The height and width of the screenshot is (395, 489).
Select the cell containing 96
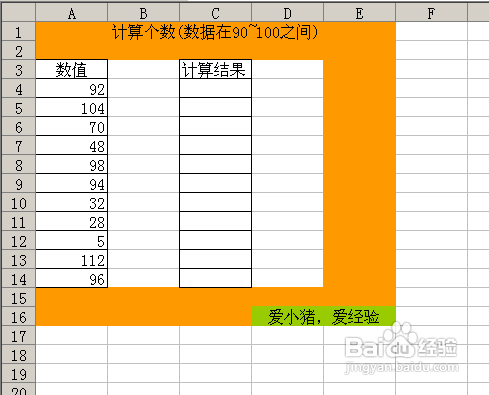click(72, 279)
